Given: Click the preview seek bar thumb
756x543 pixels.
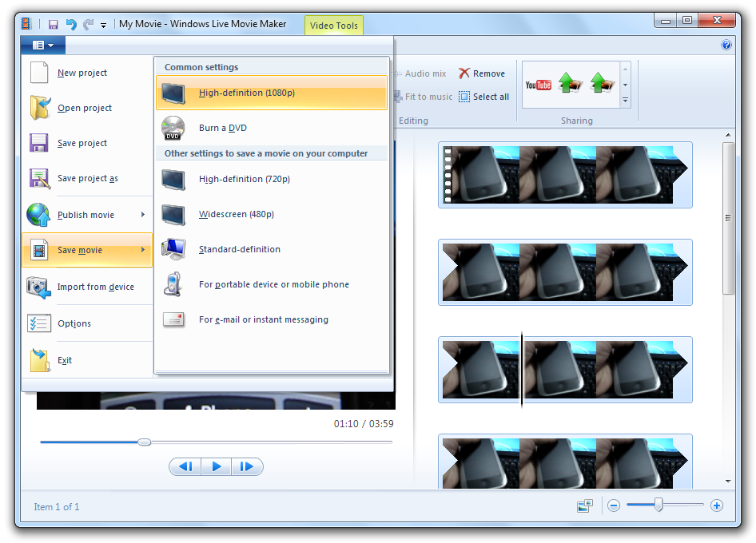Looking at the screenshot, I should [x=144, y=442].
